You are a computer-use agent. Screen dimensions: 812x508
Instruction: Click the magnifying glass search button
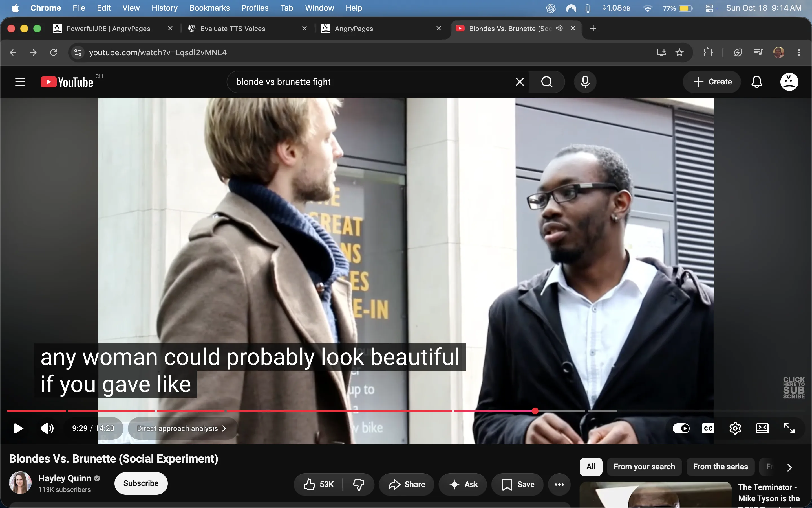(547, 82)
